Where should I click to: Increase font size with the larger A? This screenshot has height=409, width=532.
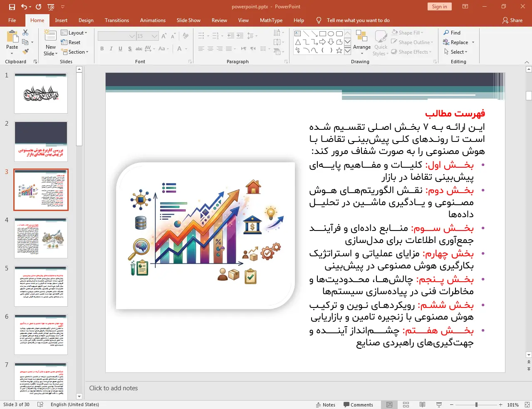[164, 36]
